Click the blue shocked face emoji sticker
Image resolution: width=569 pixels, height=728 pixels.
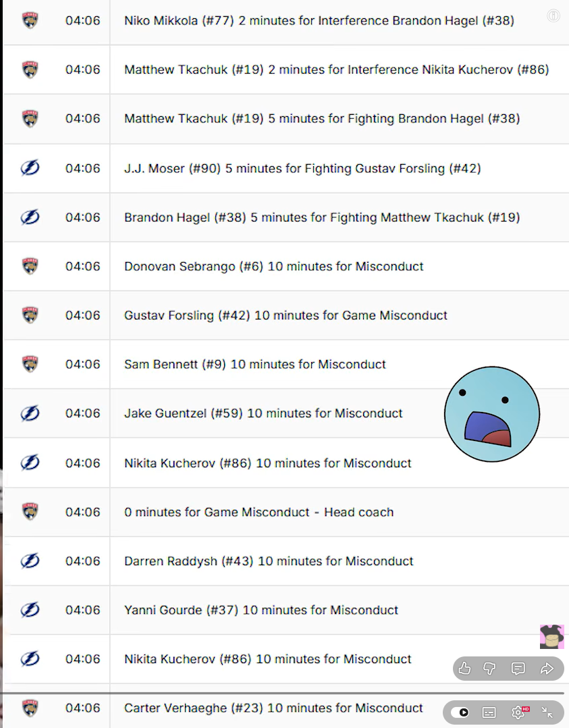coord(492,414)
